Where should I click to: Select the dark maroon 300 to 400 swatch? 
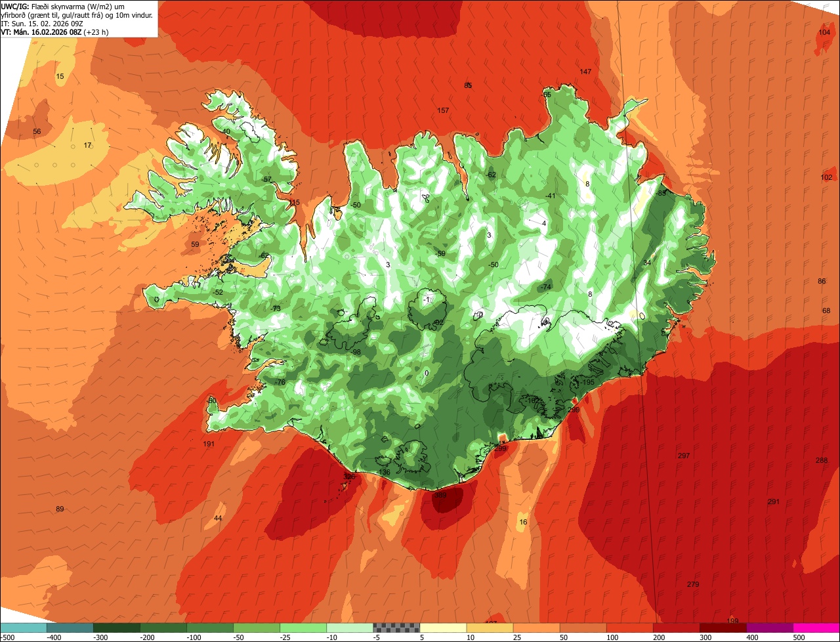tap(723, 628)
